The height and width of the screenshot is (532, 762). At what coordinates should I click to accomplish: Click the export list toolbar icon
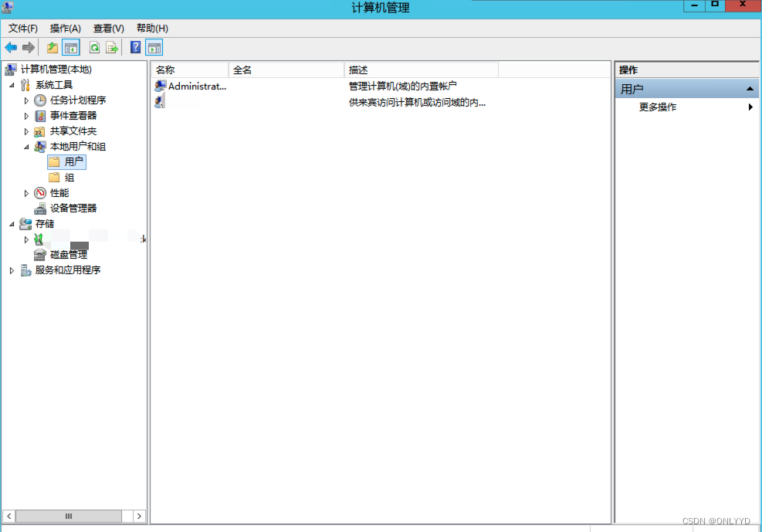[x=112, y=48]
